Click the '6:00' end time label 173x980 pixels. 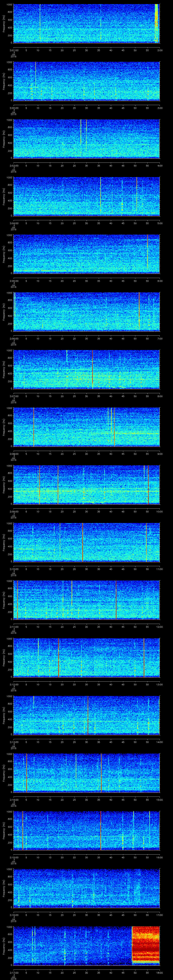(x=160, y=281)
